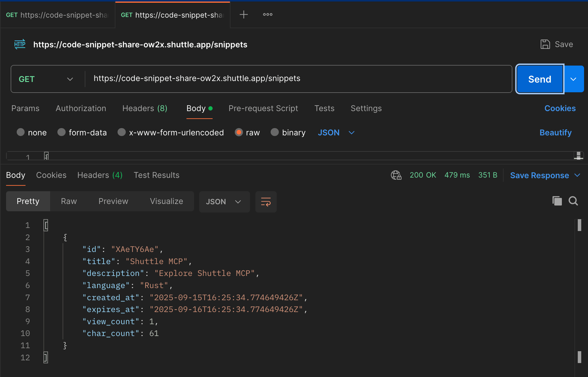Expand the Send button options chevron
Screen dimensions: 588x377
(574, 79)
